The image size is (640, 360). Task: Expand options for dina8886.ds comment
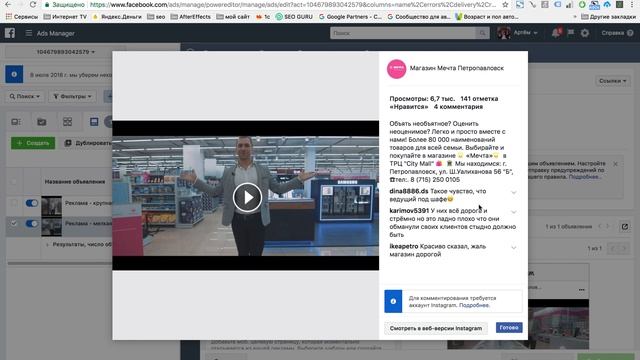[514, 192]
